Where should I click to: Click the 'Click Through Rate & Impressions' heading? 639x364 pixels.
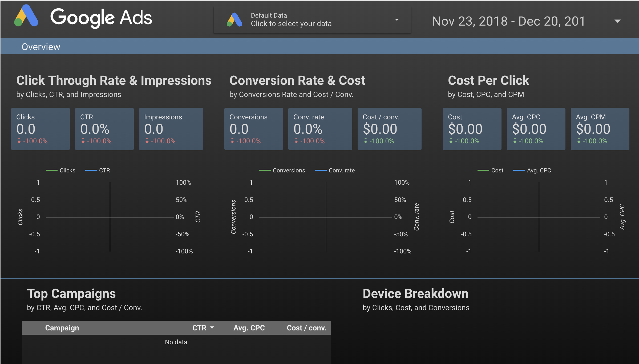click(114, 80)
